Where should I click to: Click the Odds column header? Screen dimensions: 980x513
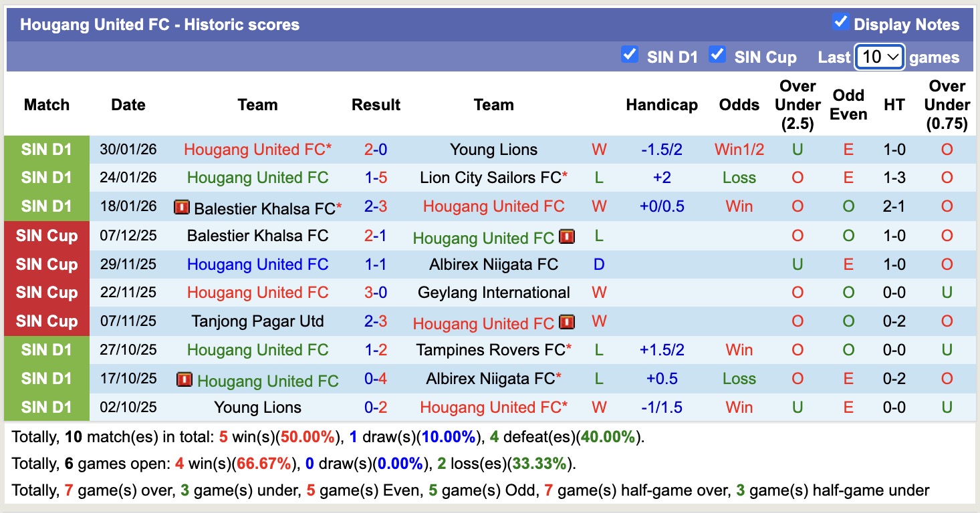coord(739,105)
